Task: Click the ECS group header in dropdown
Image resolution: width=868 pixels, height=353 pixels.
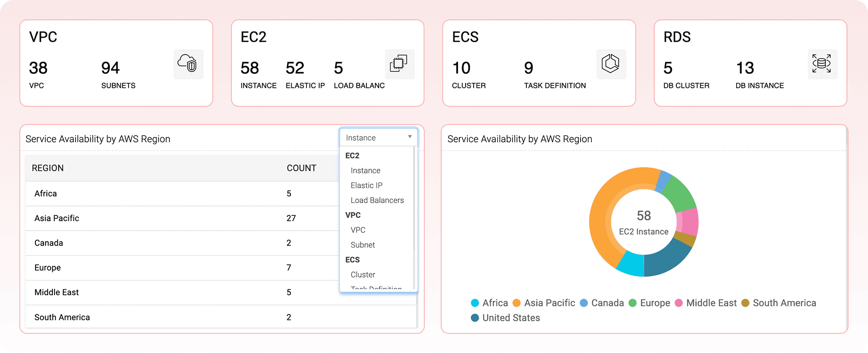Action: coord(352,260)
